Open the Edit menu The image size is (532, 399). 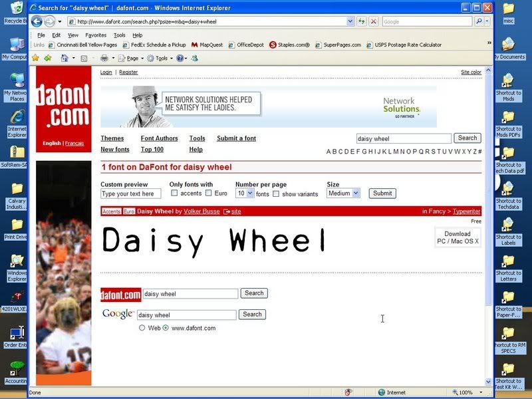click(57, 35)
